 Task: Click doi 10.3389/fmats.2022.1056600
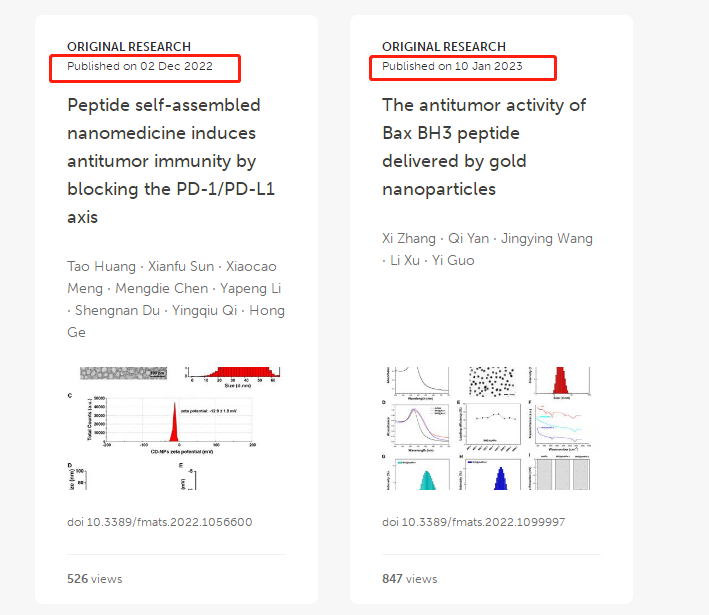160,522
